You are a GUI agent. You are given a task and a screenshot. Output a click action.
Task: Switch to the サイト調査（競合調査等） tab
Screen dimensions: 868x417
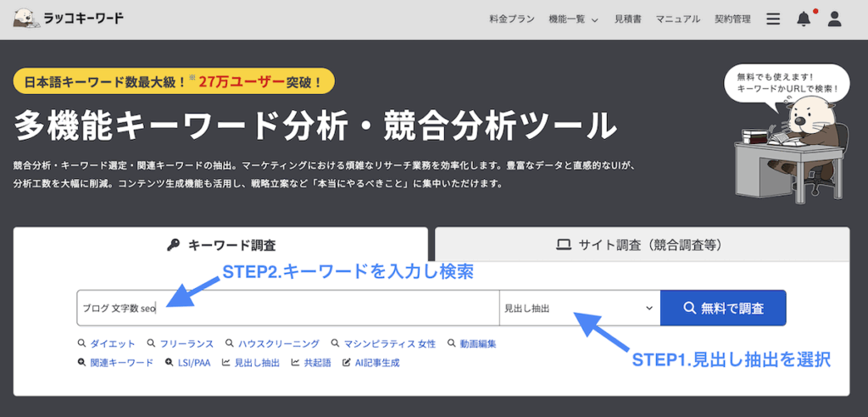pyautogui.click(x=643, y=244)
